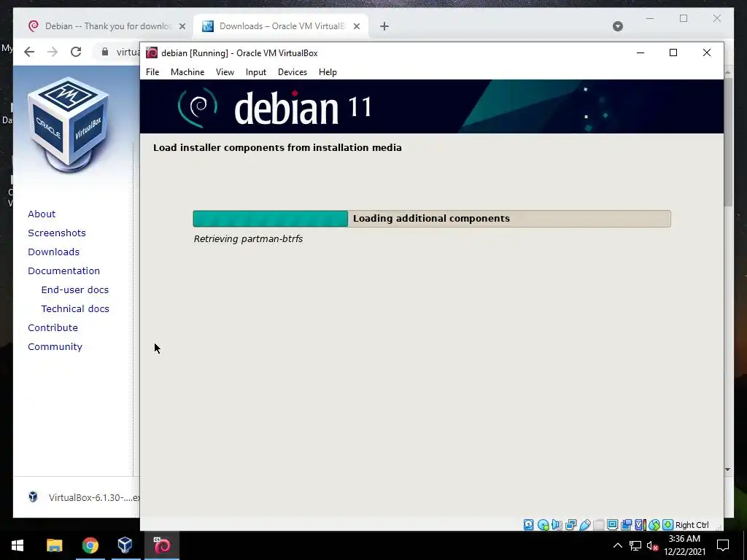Click the hard disk activity icon in VirtualBox status bar
Screen dimensions: 747x560
[x=528, y=525]
